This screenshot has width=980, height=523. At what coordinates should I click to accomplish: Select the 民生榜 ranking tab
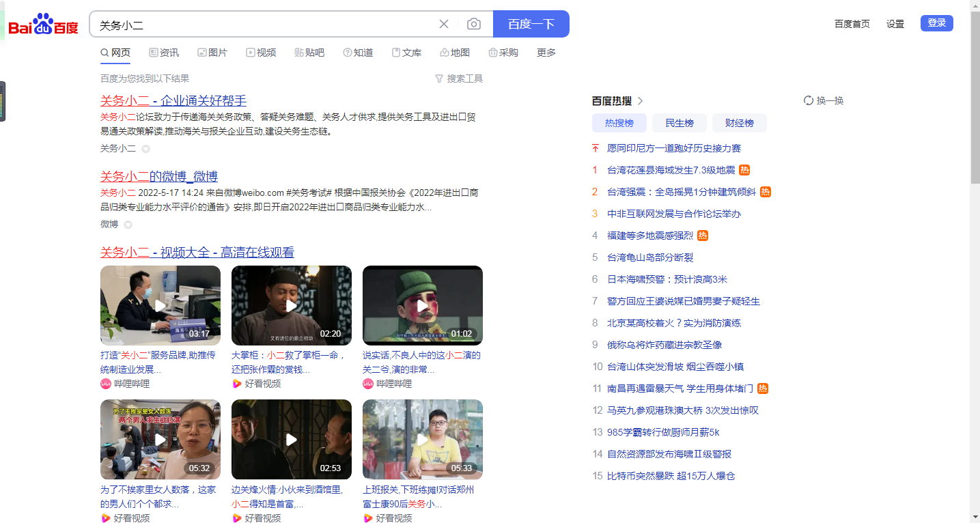(680, 123)
